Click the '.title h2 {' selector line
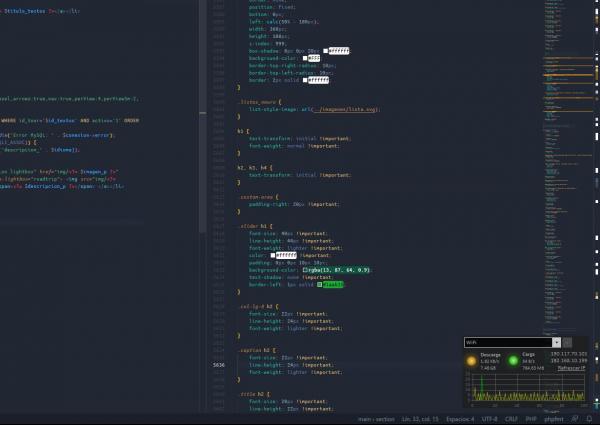Viewport: 600px width, 425px height. coord(253,394)
